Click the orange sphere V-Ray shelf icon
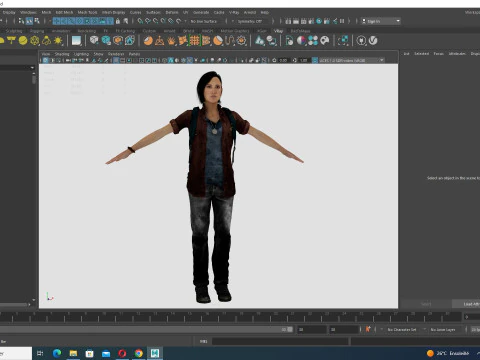 (x=148, y=41)
